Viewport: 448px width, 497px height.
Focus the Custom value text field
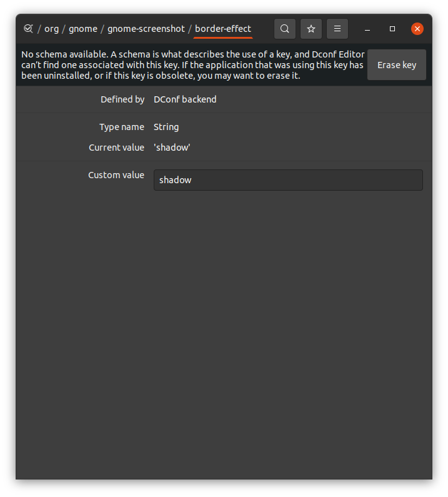(x=288, y=180)
